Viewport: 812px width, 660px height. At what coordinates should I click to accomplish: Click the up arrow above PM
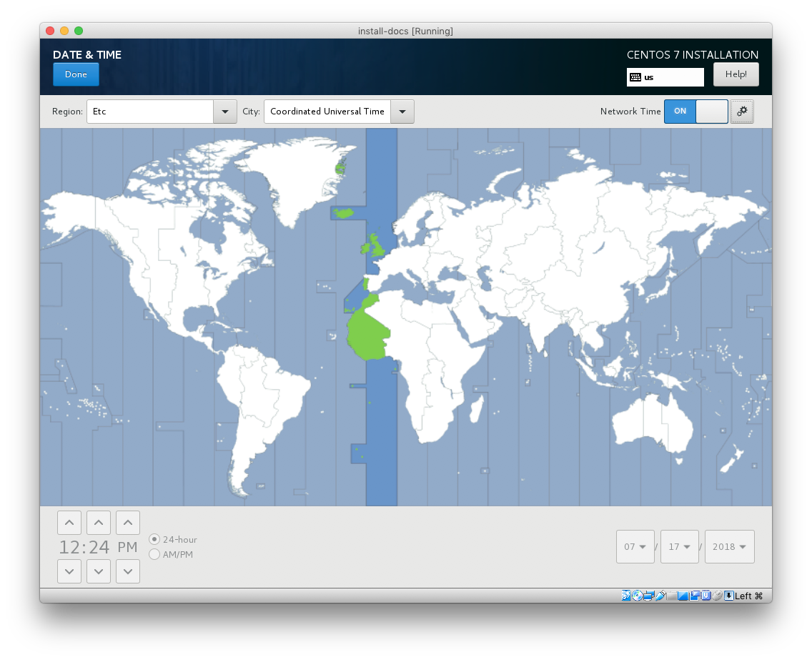(128, 523)
